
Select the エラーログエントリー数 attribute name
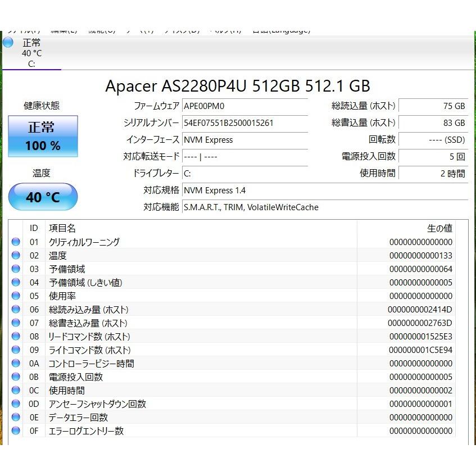(x=86, y=431)
